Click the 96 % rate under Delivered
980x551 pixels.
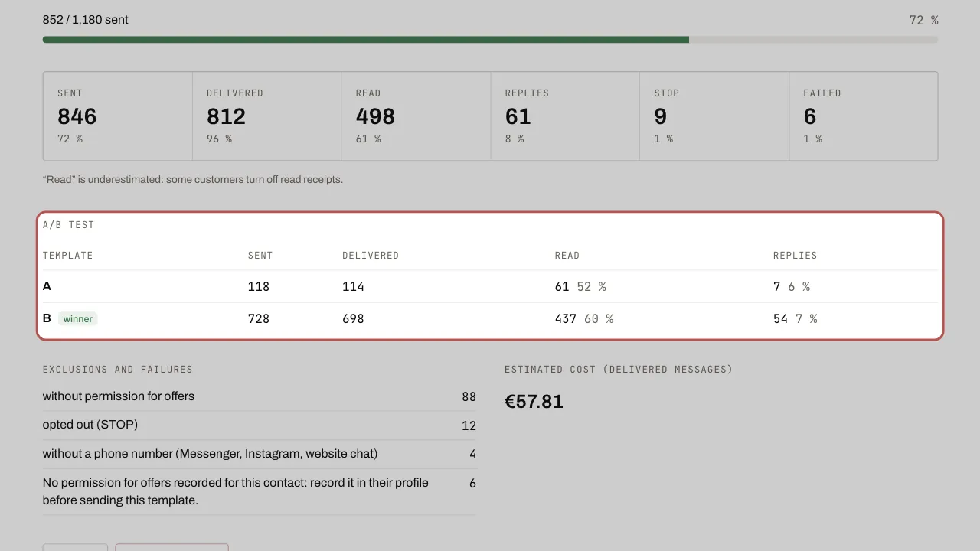(219, 139)
